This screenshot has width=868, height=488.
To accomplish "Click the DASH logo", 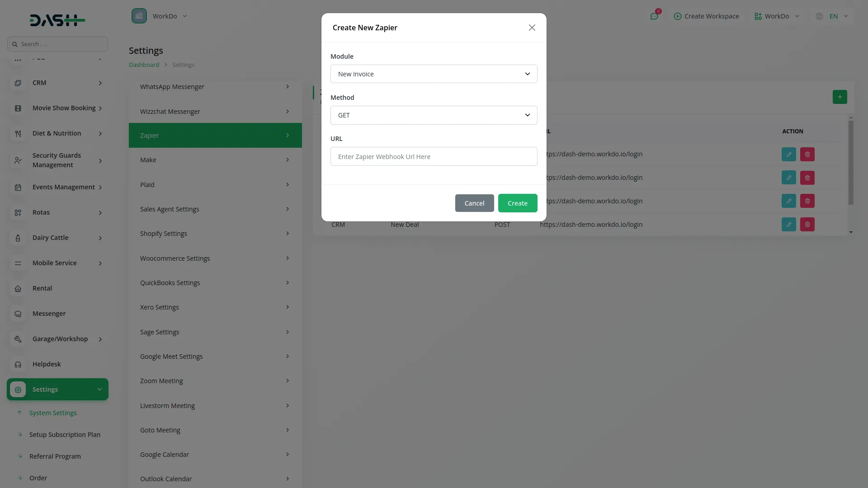I will [x=57, y=20].
